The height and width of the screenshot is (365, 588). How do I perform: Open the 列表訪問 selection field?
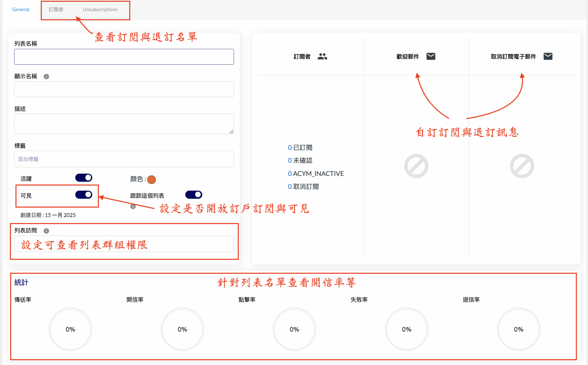click(x=124, y=244)
